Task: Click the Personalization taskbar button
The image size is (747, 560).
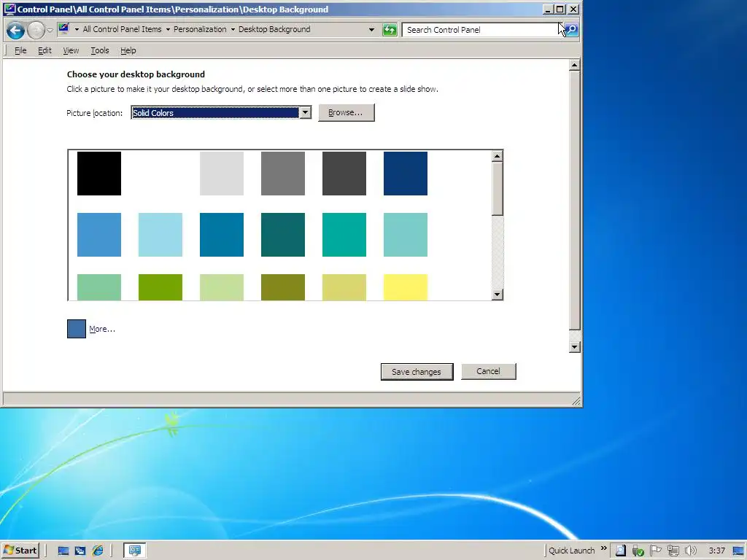Action: coord(135,551)
